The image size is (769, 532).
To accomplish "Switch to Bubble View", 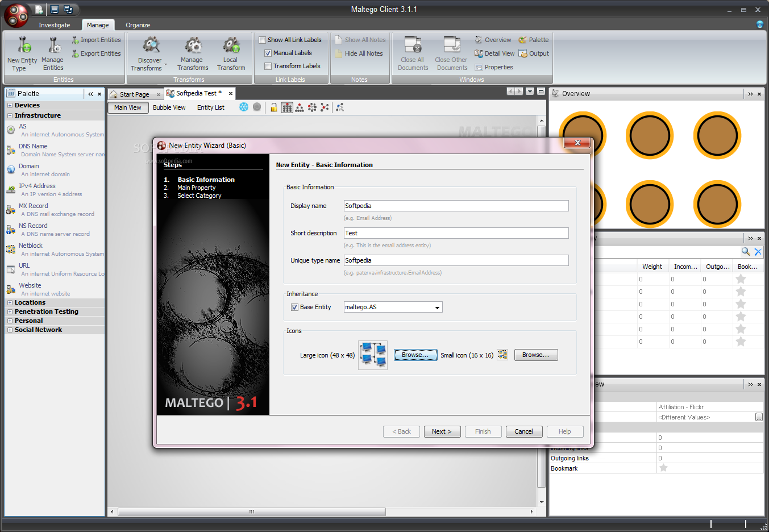I will [x=169, y=107].
